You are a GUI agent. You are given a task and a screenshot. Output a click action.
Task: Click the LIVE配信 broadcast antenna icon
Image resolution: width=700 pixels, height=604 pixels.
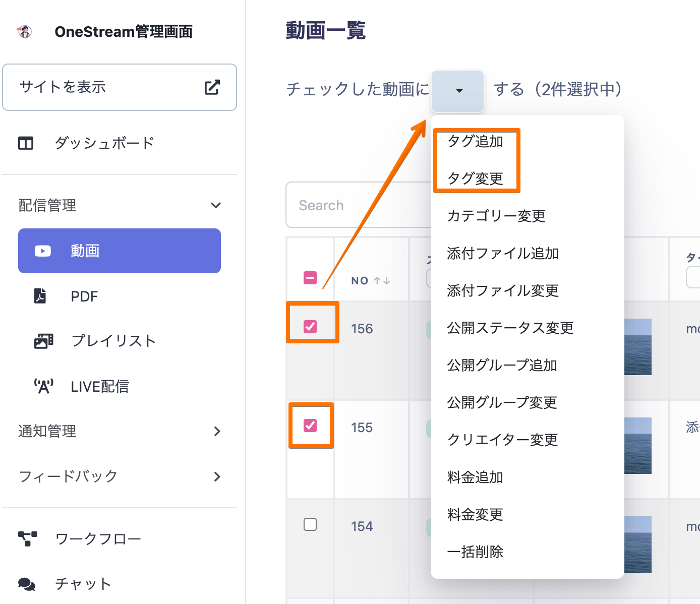click(43, 386)
